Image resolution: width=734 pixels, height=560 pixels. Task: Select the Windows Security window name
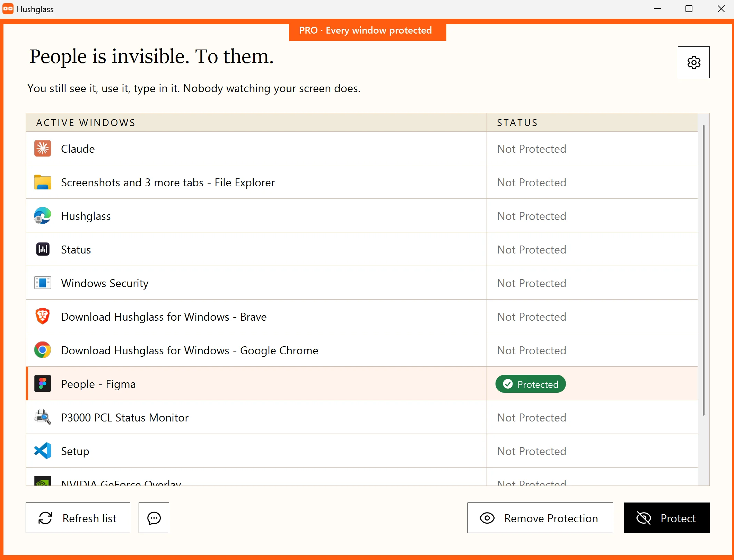pos(105,283)
